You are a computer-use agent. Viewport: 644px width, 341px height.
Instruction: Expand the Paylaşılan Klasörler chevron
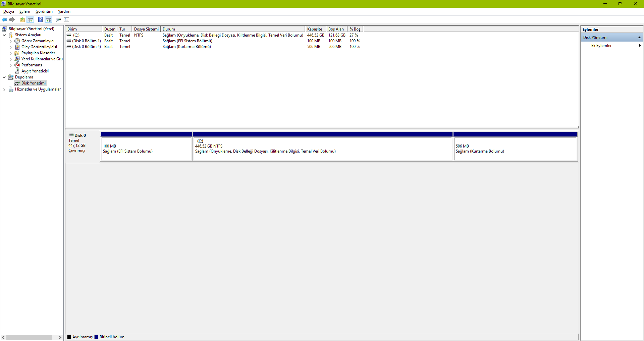[10, 53]
